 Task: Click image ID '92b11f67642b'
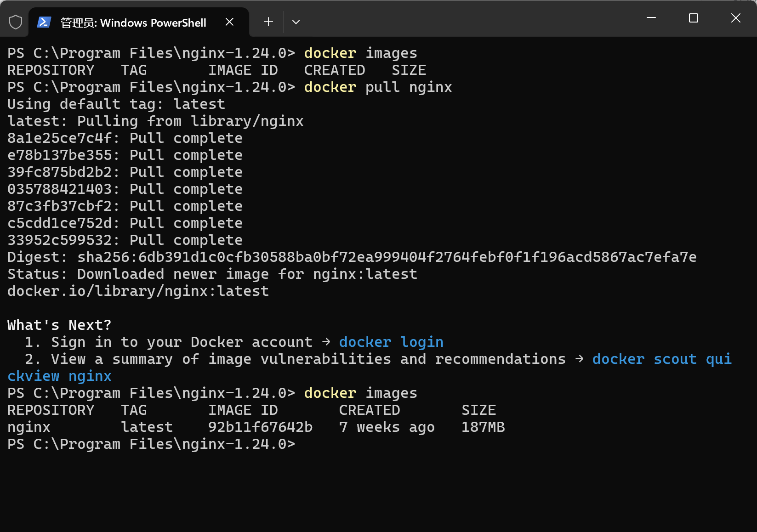(x=260, y=427)
